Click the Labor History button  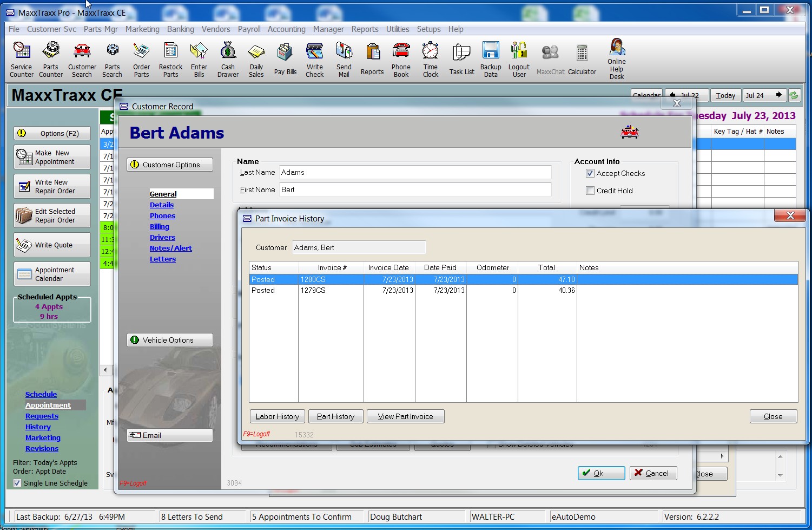click(278, 416)
